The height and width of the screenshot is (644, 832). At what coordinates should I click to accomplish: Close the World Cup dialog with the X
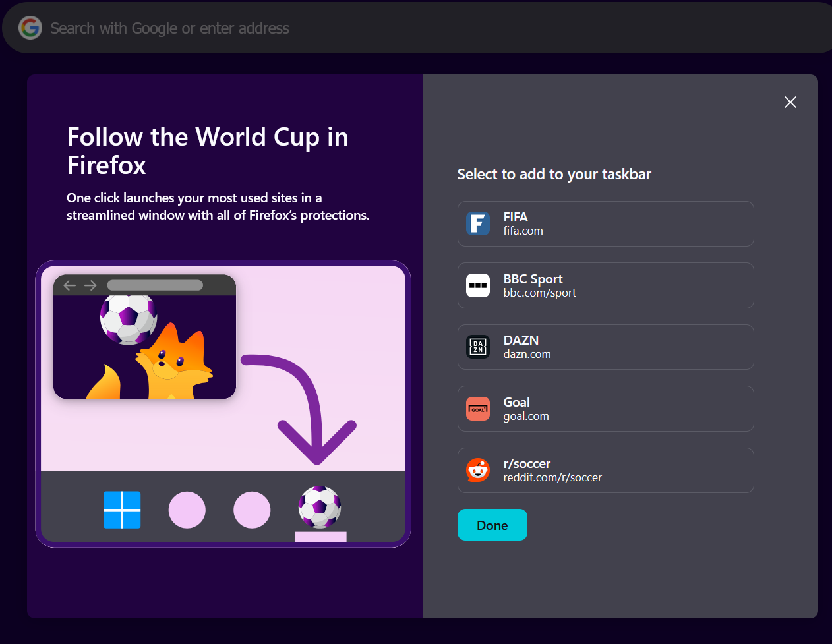point(790,102)
